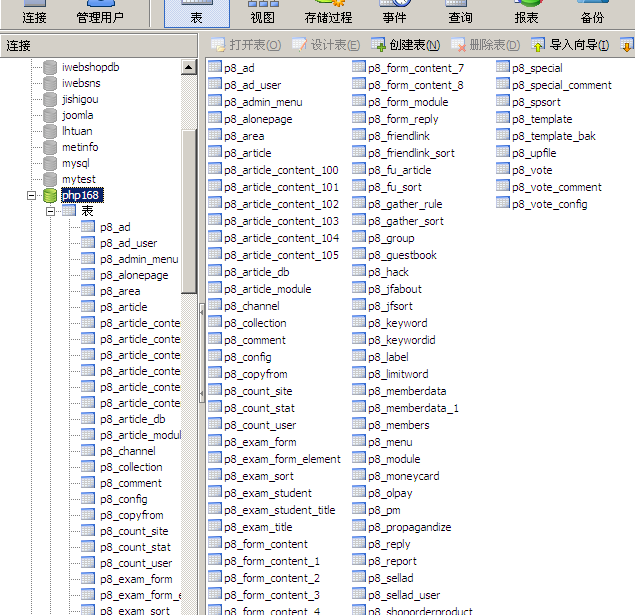Select p8_admin_menu in the tree

(x=139, y=259)
